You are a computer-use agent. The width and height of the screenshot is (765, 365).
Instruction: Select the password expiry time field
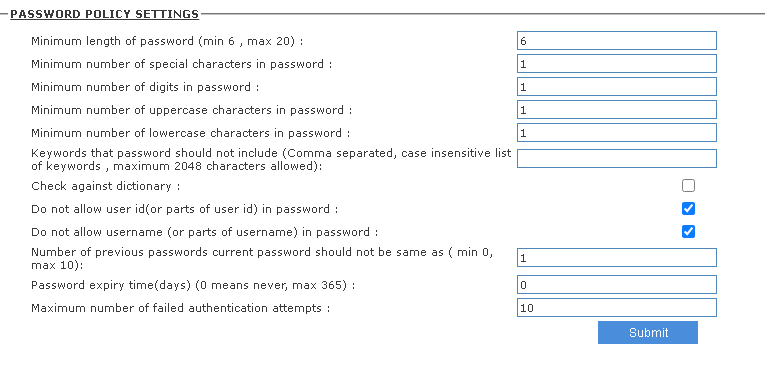[x=617, y=284]
